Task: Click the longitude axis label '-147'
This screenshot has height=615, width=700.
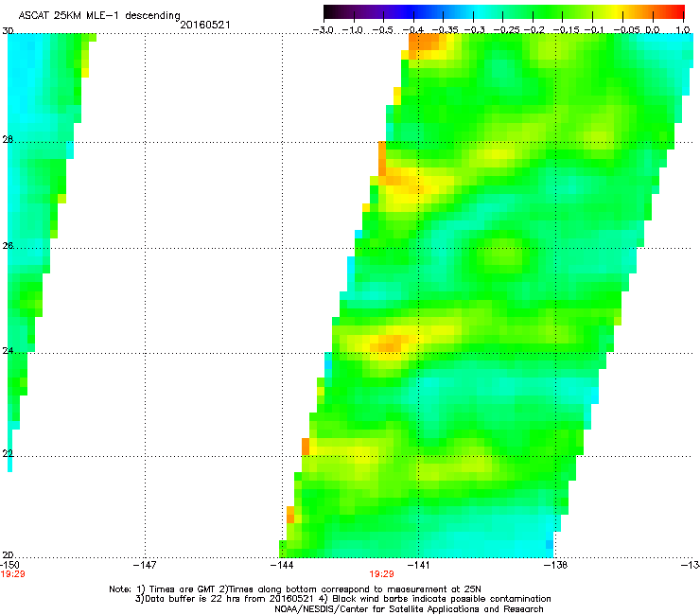Action: pyautogui.click(x=145, y=565)
